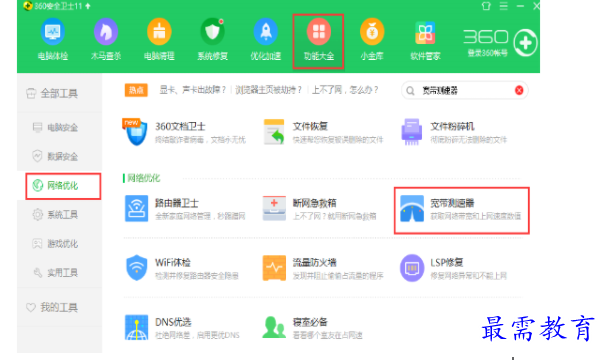Click hot topic link 显卡、声卡出故障?
This screenshot has width=603, height=360.
[x=192, y=90]
